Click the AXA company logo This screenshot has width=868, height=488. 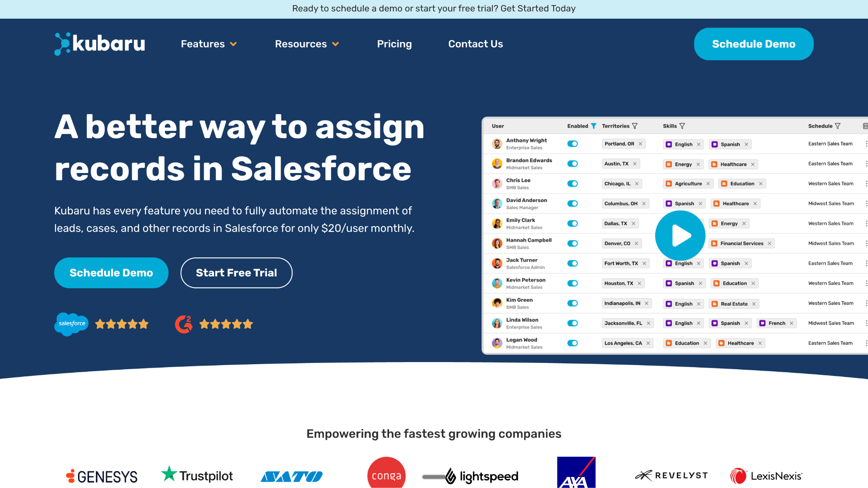pos(576,472)
